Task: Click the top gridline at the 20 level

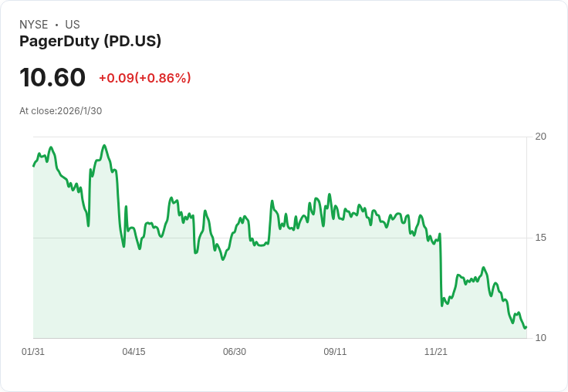Action: click(278, 137)
